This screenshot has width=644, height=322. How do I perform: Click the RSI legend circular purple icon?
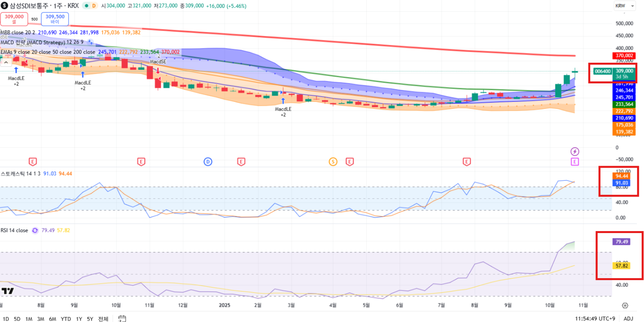click(35, 230)
